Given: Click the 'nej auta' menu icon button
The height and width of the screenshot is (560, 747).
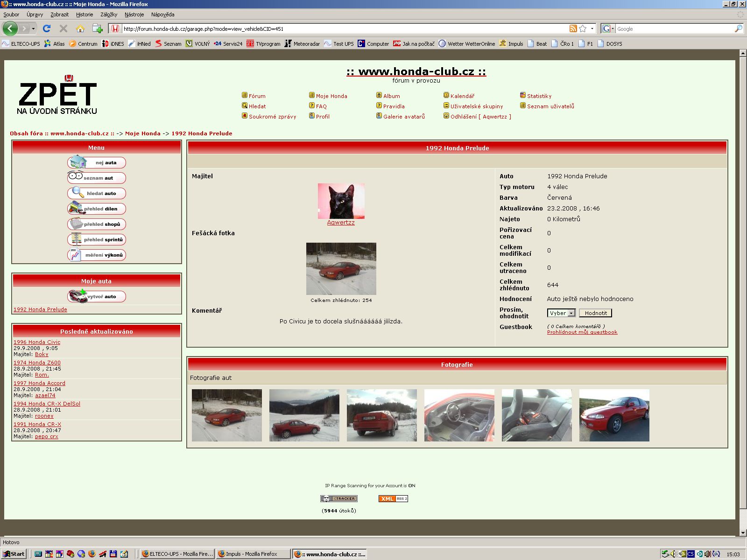Looking at the screenshot, I should (97, 162).
